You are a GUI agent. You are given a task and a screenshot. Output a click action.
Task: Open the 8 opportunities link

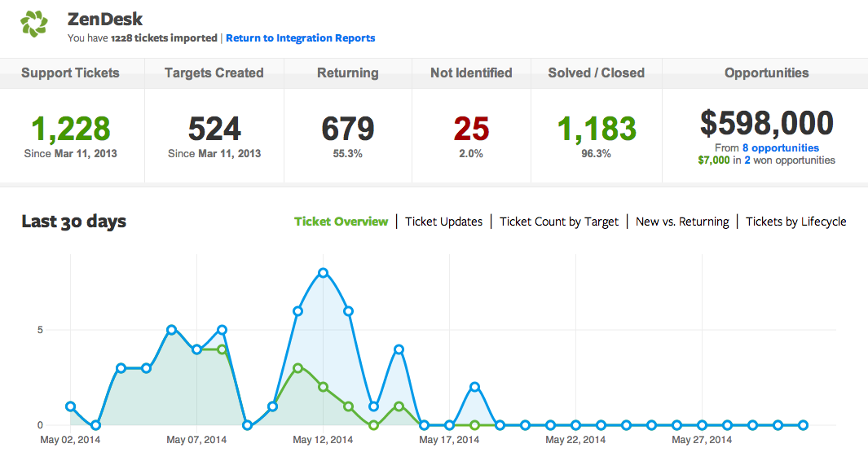click(781, 148)
